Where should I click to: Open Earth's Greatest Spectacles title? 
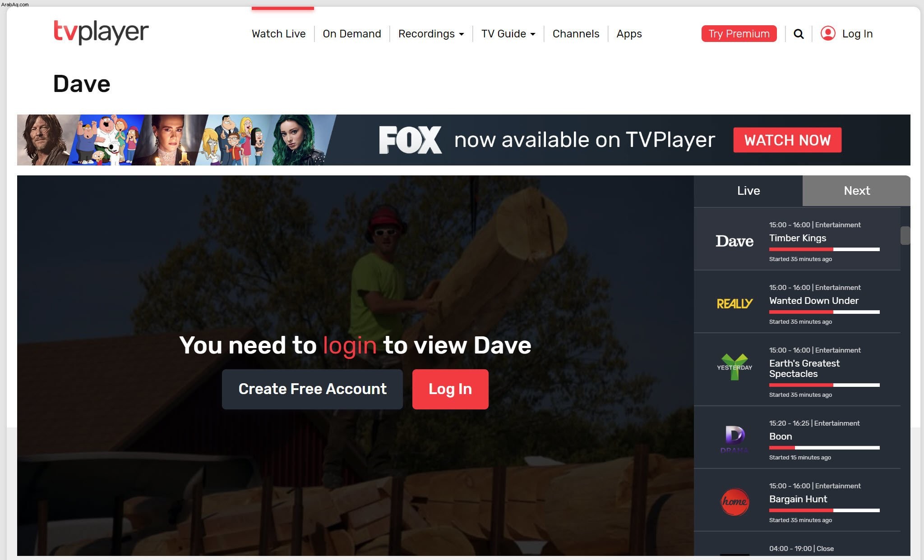[x=804, y=368]
